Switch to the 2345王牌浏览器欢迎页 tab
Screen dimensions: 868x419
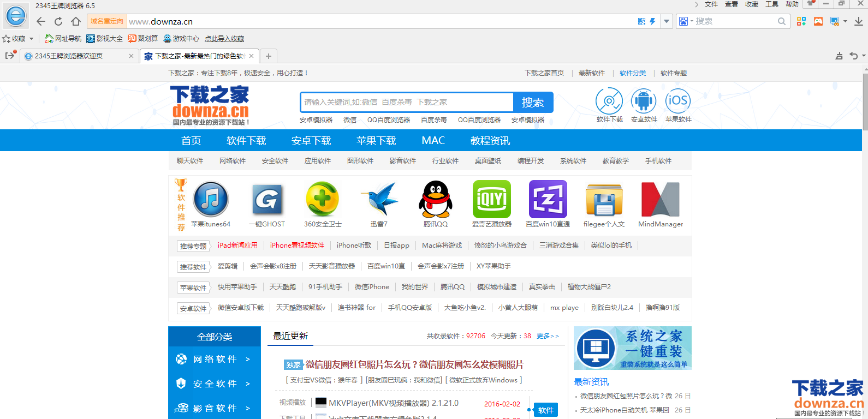click(x=79, y=56)
